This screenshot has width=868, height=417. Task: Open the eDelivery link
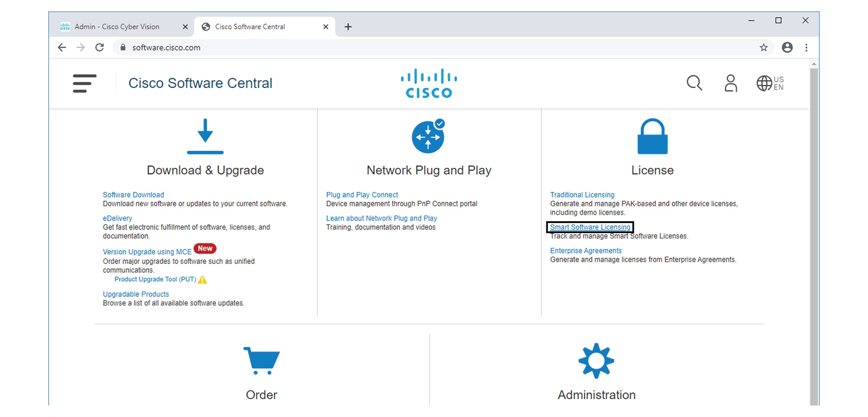pos(118,218)
